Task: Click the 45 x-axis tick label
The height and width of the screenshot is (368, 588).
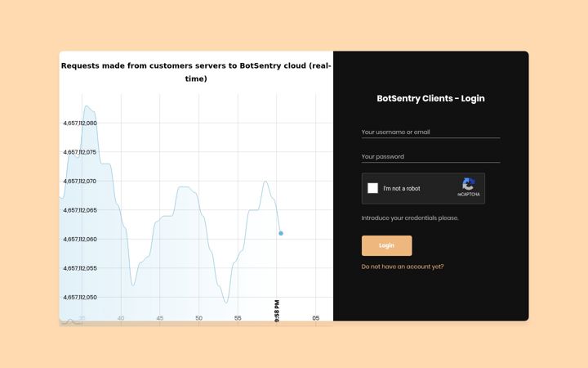Action: click(x=160, y=318)
